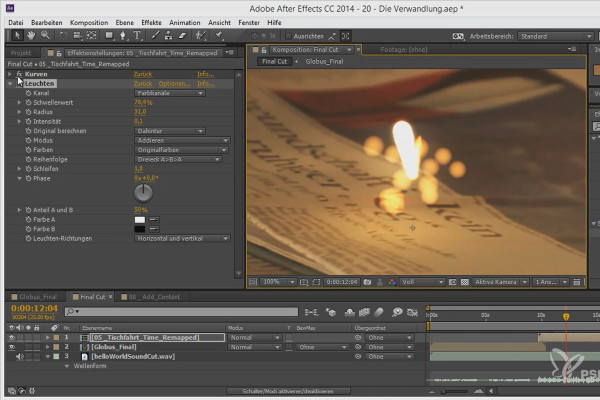Open the Leuchten-Richtungen dropdown

click(x=182, y=238)
